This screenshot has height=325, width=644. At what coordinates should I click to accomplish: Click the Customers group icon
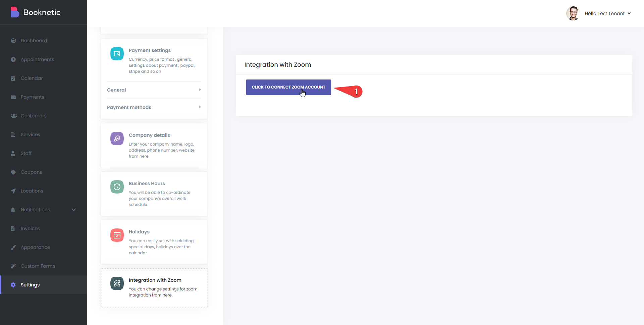coord(14,116)
